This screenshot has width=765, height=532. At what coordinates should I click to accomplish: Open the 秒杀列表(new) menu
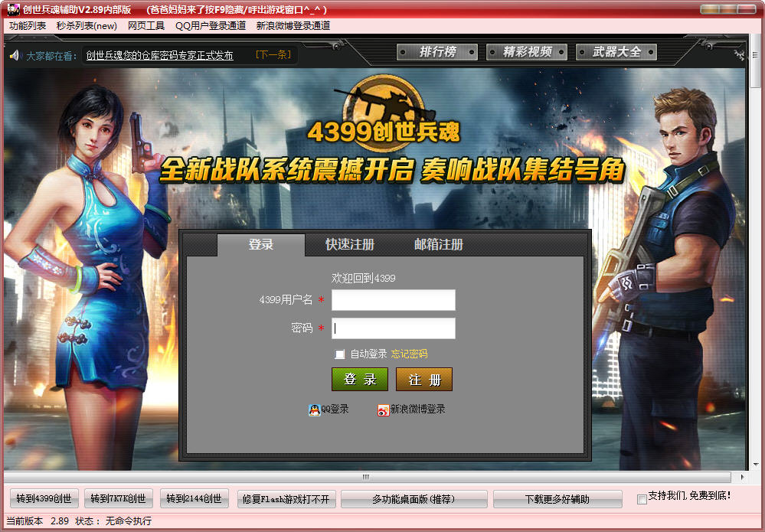(87, 26)
